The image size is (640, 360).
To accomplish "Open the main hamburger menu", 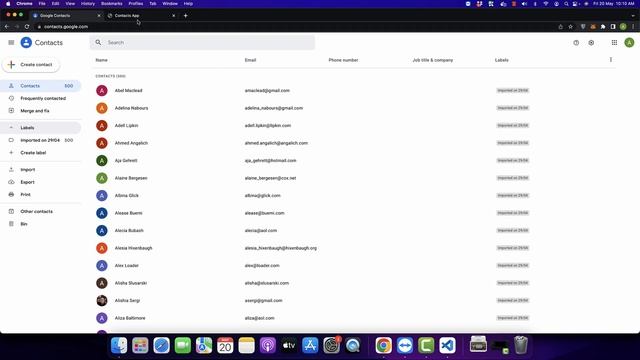I will 11,42.
